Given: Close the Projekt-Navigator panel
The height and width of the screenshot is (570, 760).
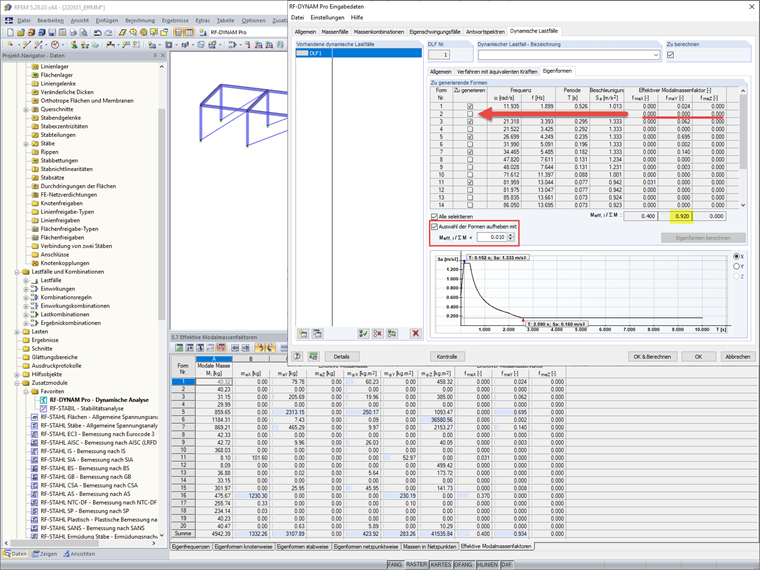Looking at the screenshot, I should point(163,55).
